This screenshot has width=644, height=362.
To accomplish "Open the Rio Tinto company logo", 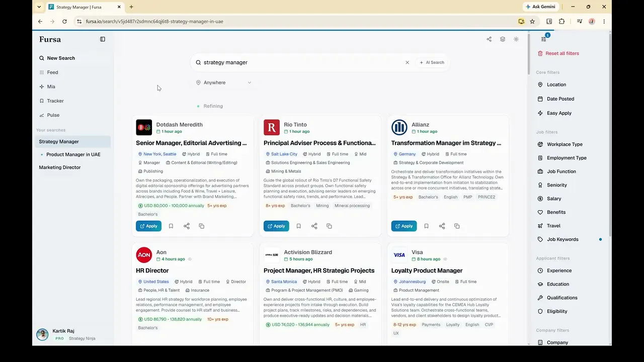I will 272,128.
